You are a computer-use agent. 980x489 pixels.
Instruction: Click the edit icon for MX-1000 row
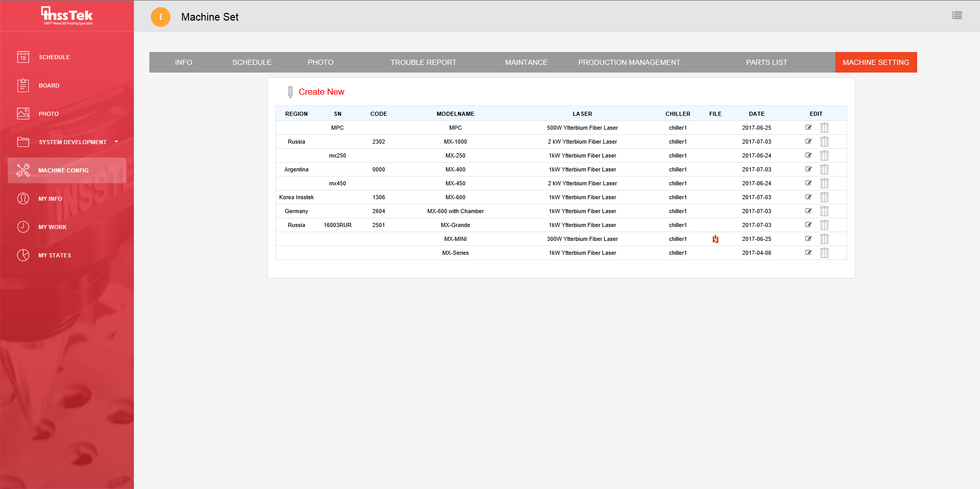(808, 142)
